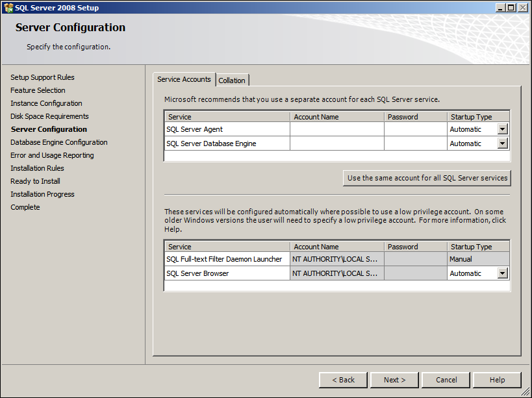Viewport: 532px width, 398px height.
Task: Click Use the same account for all SQL Server services
Action: [x=427, y=178]
